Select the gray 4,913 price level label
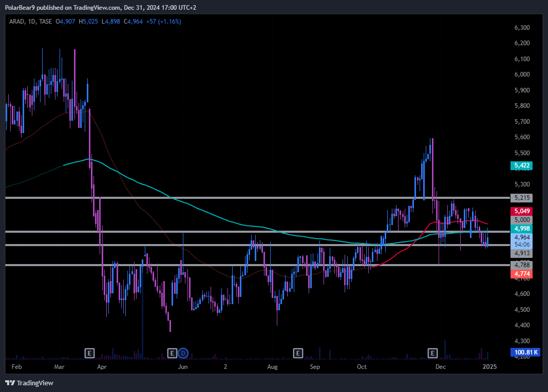 521,253
